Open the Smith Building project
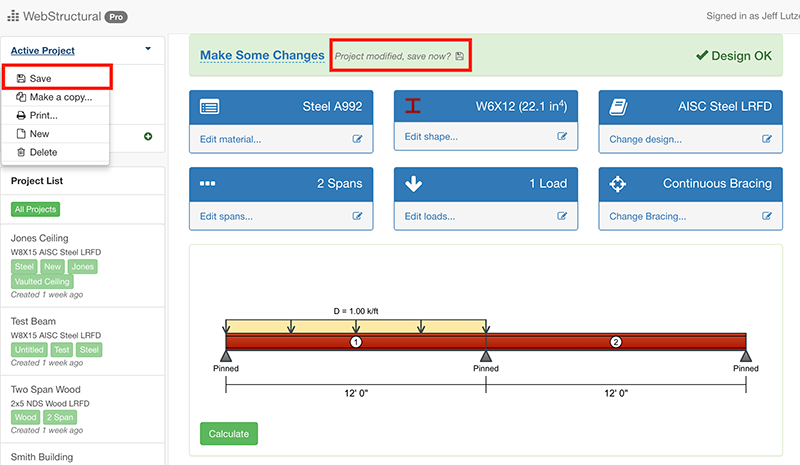 pos(42,457)
